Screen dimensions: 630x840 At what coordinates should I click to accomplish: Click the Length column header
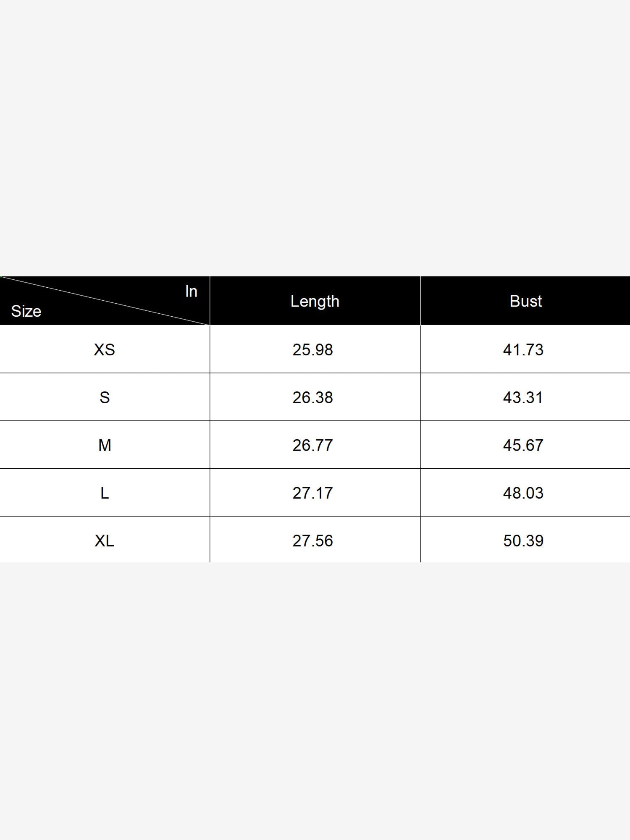point(315,301)
